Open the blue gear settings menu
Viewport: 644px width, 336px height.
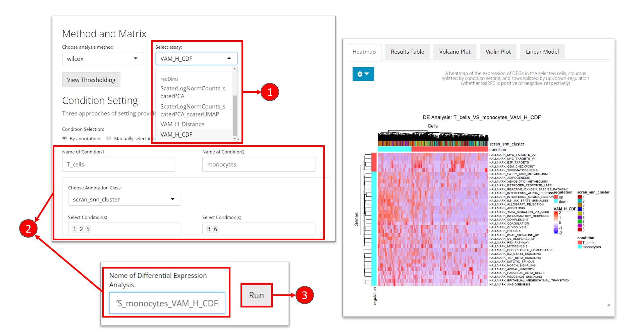(x=363, y=74)
